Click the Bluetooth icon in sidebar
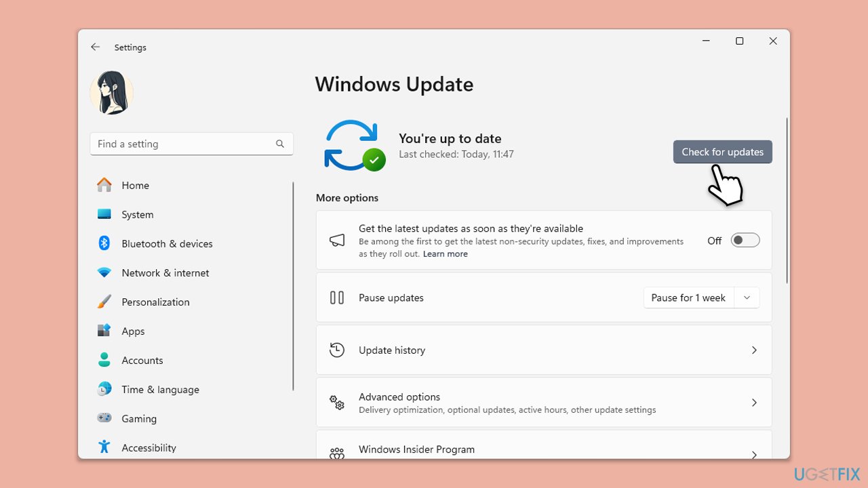The height and width of the screenshot is (488, 868). (x=104, y=243)
